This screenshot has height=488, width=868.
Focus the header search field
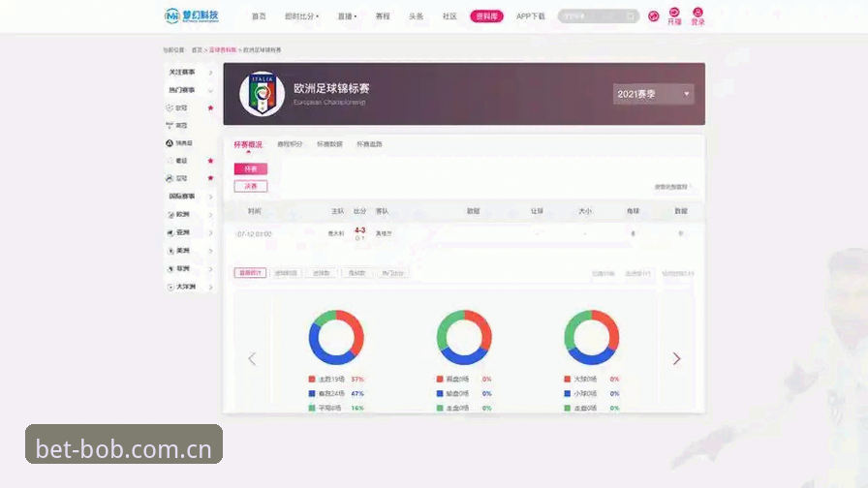(599, 16)
